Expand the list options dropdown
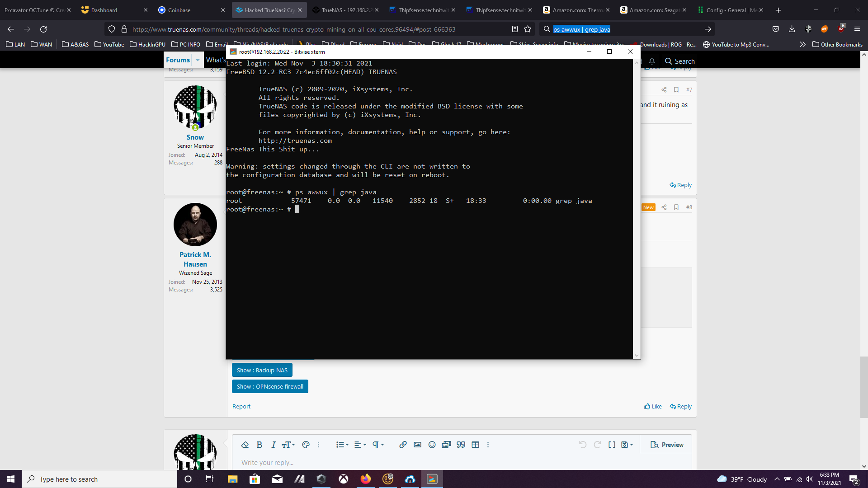The height and width of the screenshot is (488, 868). [x=342, y=445]
